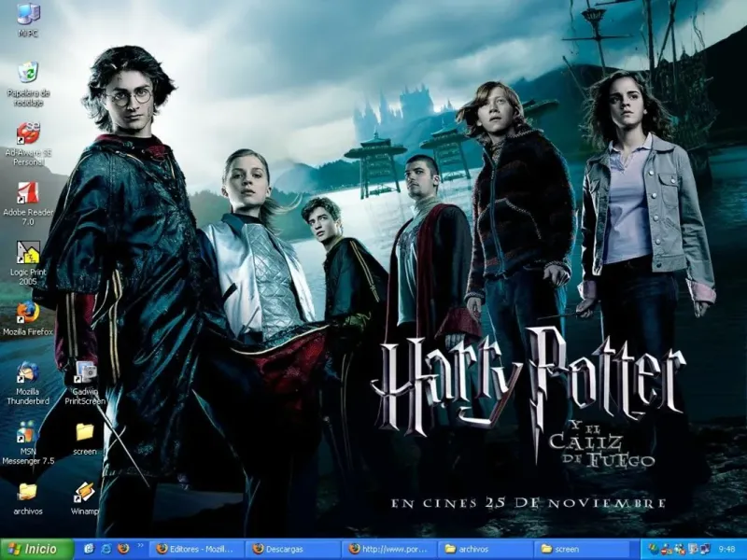
Task: Select the Winamp desktop shortcut
Action: tap(85, 498)
